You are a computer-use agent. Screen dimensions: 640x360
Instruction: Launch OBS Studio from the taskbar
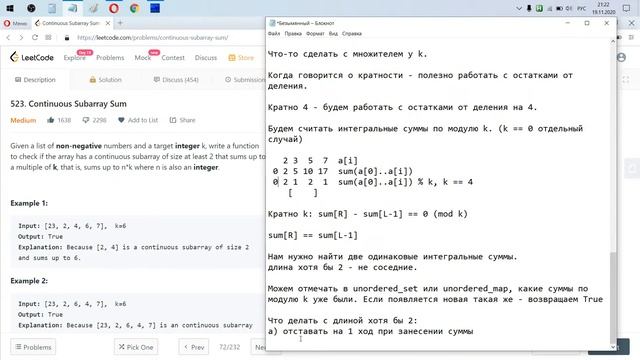[x=31, y=8]
